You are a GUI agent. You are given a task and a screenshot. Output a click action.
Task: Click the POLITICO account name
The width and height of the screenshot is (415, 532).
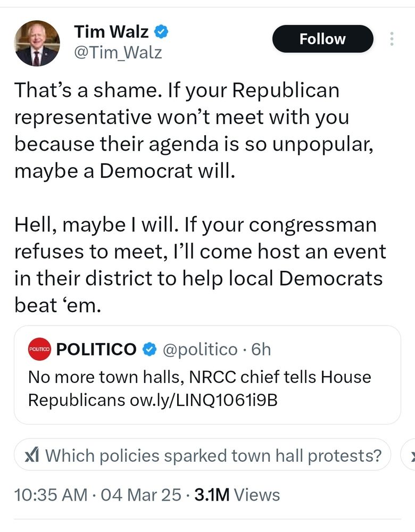96,350
